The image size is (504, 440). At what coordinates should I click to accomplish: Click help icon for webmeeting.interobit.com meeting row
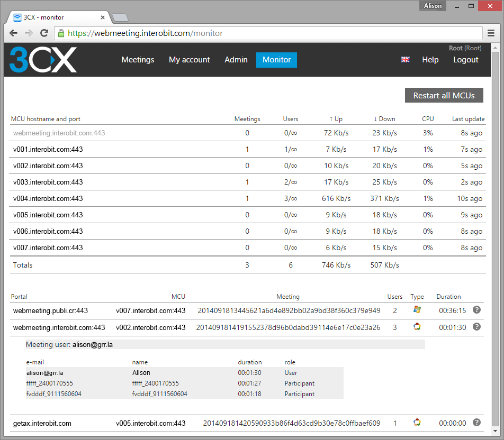(476, 327)
